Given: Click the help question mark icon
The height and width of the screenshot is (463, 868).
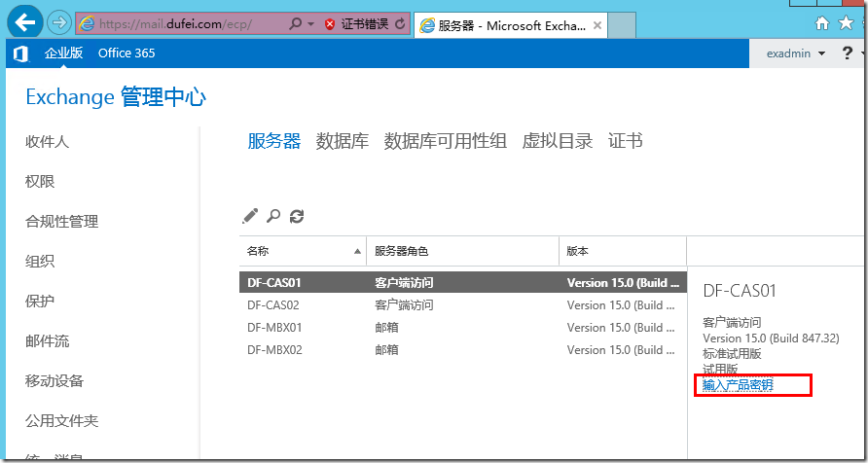Looking at the screenshot, I should pos(847,53).
